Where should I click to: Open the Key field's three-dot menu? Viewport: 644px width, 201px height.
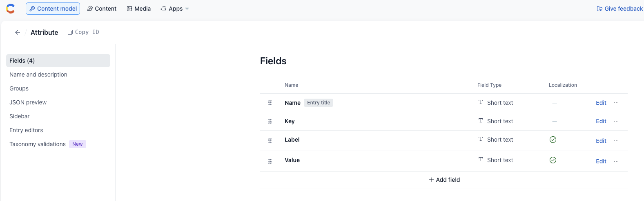(x=616, y=121)
